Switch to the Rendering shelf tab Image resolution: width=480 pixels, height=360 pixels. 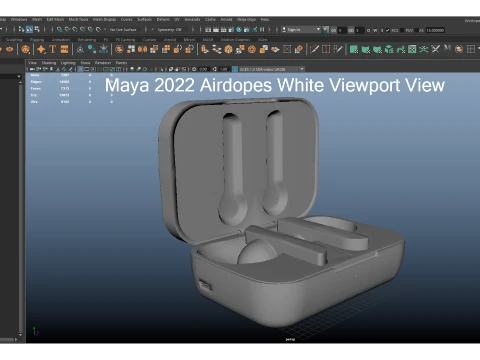87,40
